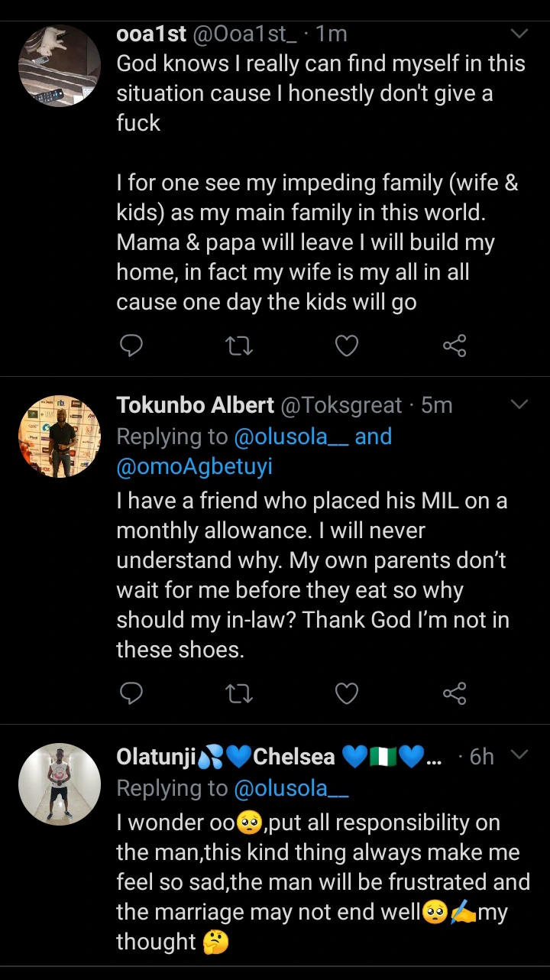Open dropdown arrow on ooa1st's tweet
Image resolution: width=550 pixels, height=980 pixels.
(519, 34)
